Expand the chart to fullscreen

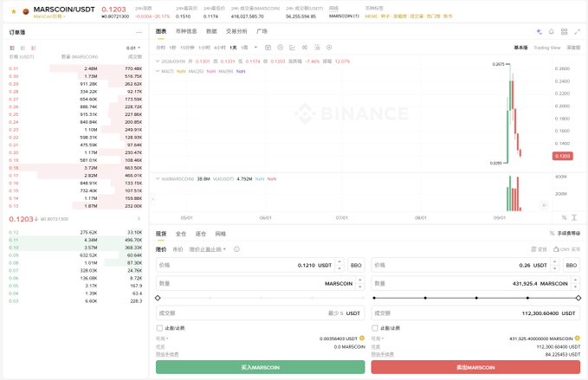click(x=577, y=32)
